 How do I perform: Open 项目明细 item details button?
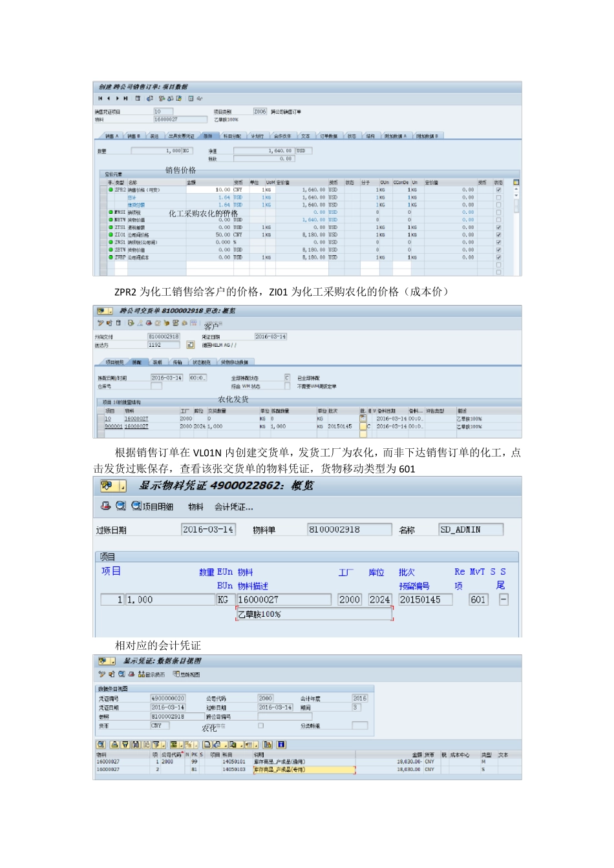click(153, 506)
